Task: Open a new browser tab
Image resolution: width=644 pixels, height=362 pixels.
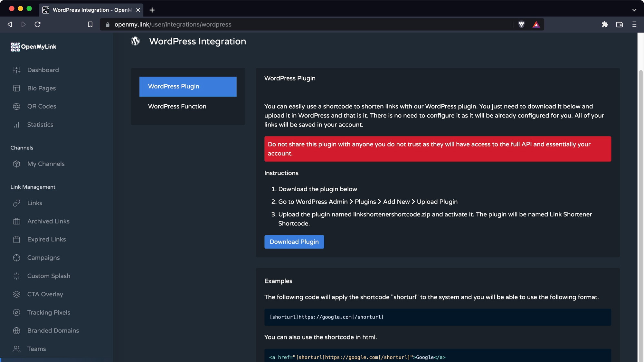Action: (x=152, y=10)
